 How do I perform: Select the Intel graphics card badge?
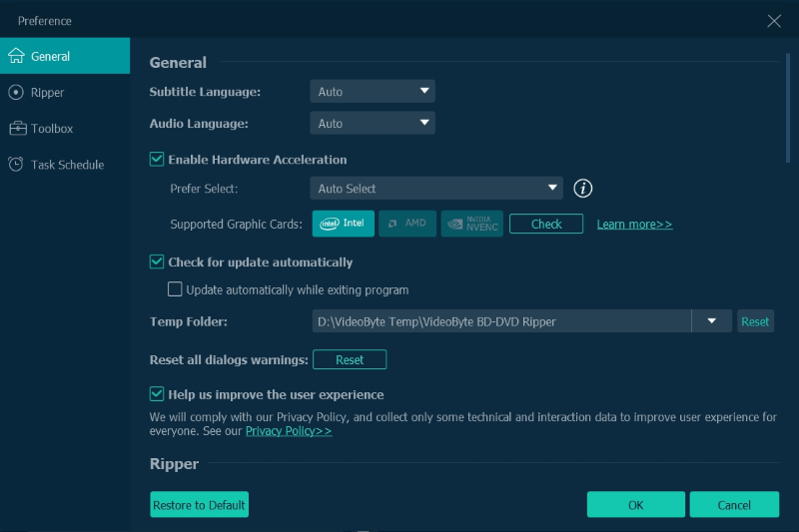click(343, 224)
